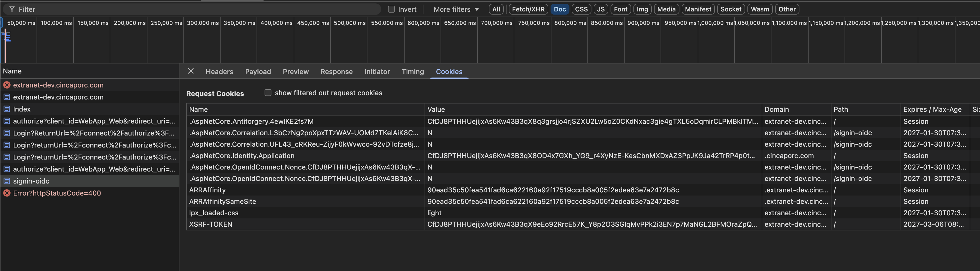Close the request details panel
Screen dimensions: 980x271
191,71
